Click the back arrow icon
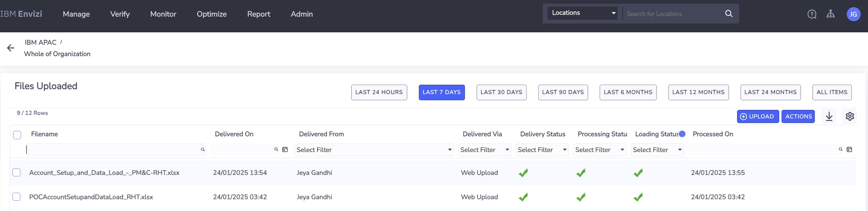 pos(11,48)
